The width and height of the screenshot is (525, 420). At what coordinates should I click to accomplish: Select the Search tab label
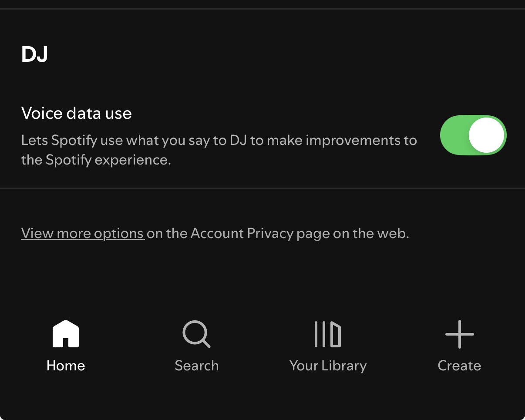[x=196, y=366]
